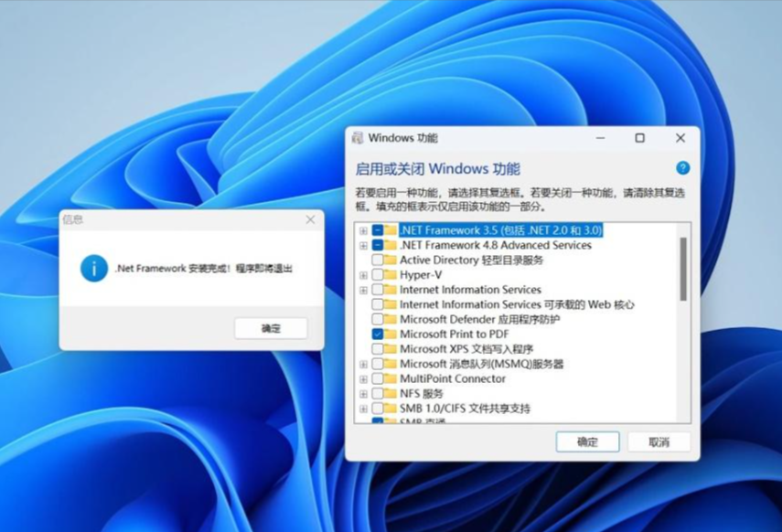Toggle the .NET Framework 3.5 checkbox
The image size is (782, 532).
point(378,230)
